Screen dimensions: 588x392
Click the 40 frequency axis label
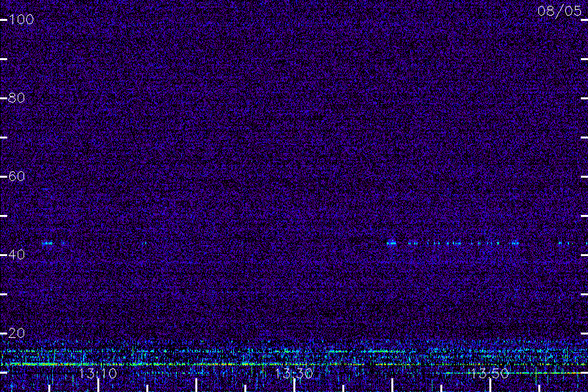(16, 255)
